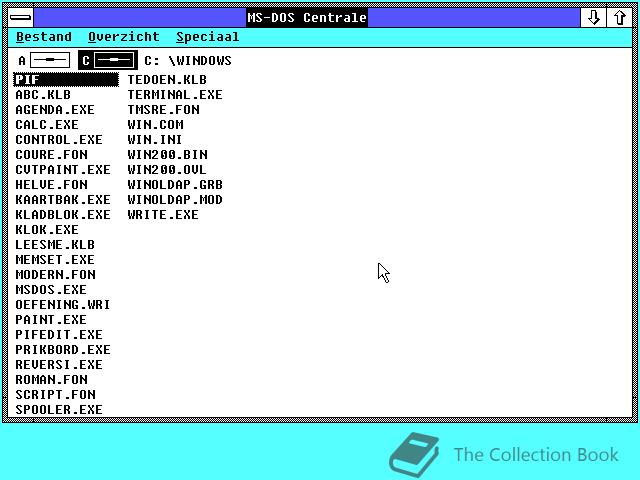Select REVERSI.EXE file
The image size is (640, 480).
[59, 365]
